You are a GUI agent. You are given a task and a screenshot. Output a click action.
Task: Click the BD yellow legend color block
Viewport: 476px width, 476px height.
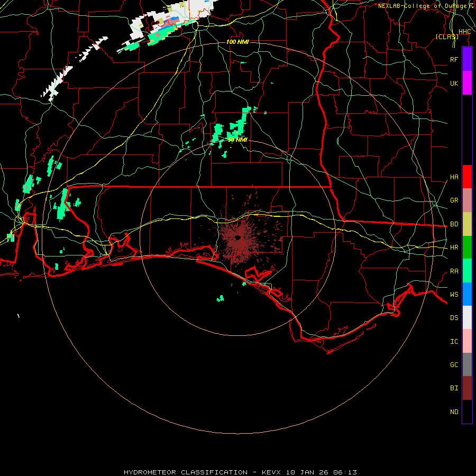467,224
